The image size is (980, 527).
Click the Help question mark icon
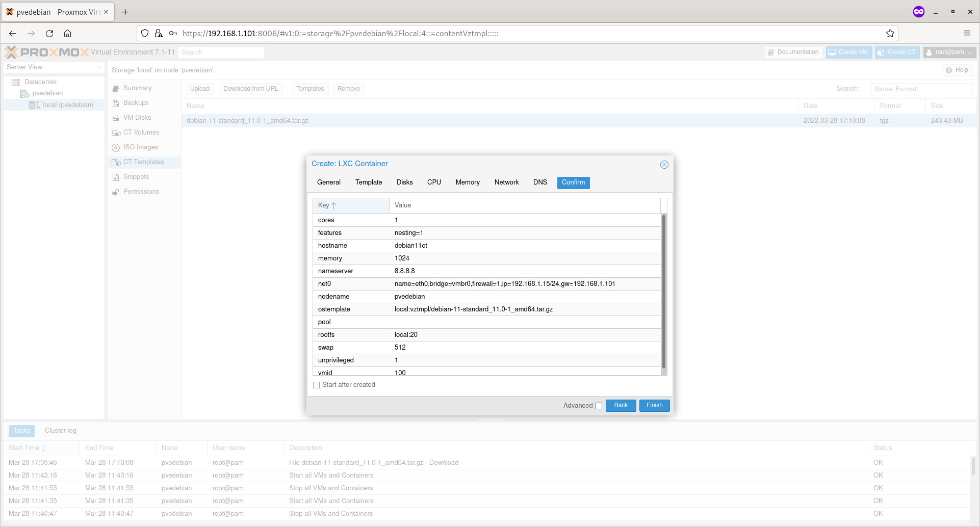click(948, 70)
